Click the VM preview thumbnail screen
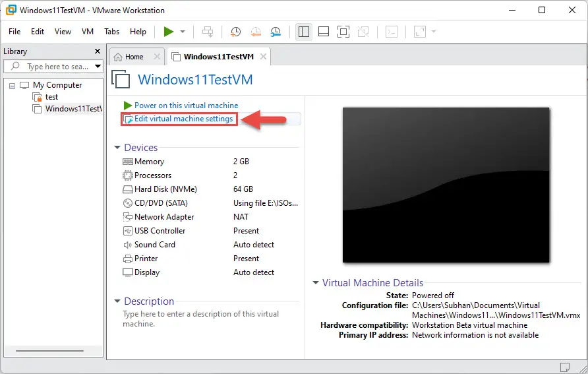Screen dimensions: 588x374 pyautogui.click(x=446, y=185)
